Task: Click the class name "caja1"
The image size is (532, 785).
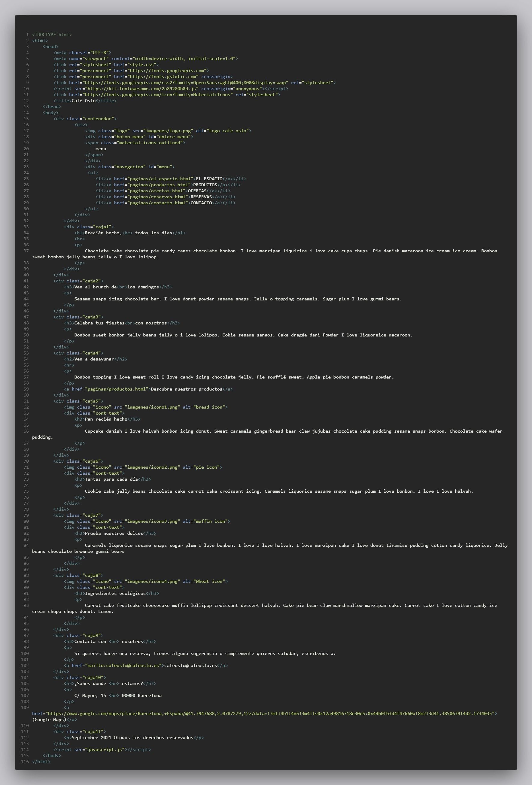Action: pos(102,227)
